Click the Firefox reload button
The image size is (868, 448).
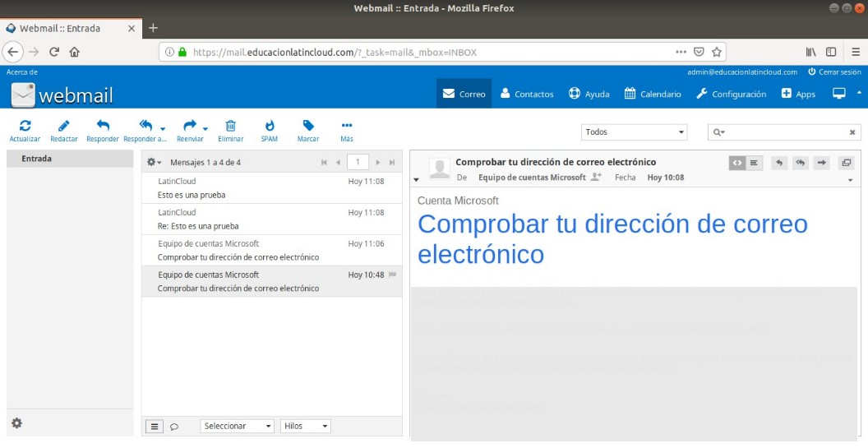pyautogui.click(x=54, y=52)
